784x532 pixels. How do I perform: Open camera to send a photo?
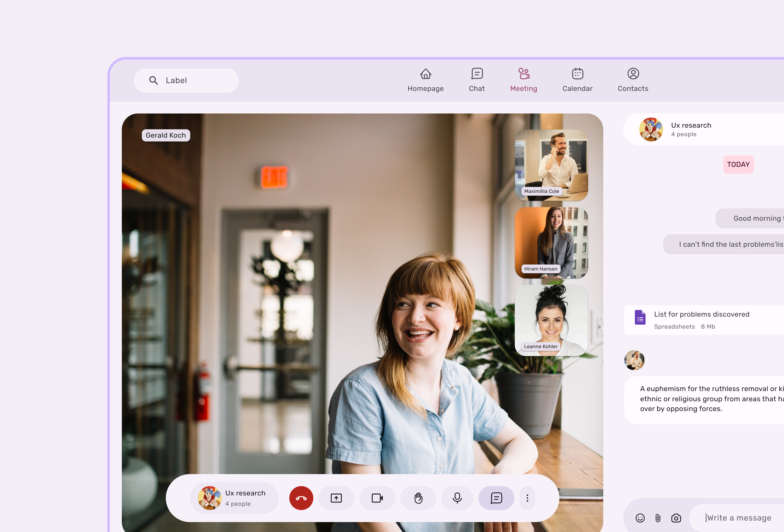[676, 518]
